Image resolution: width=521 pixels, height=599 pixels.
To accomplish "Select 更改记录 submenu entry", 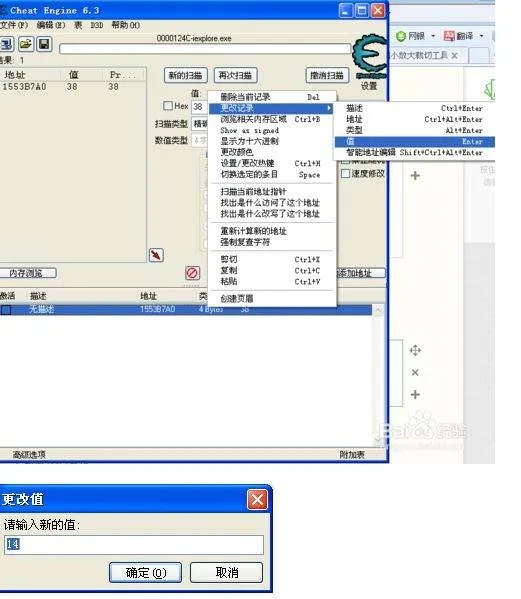I will click(271, 108).
